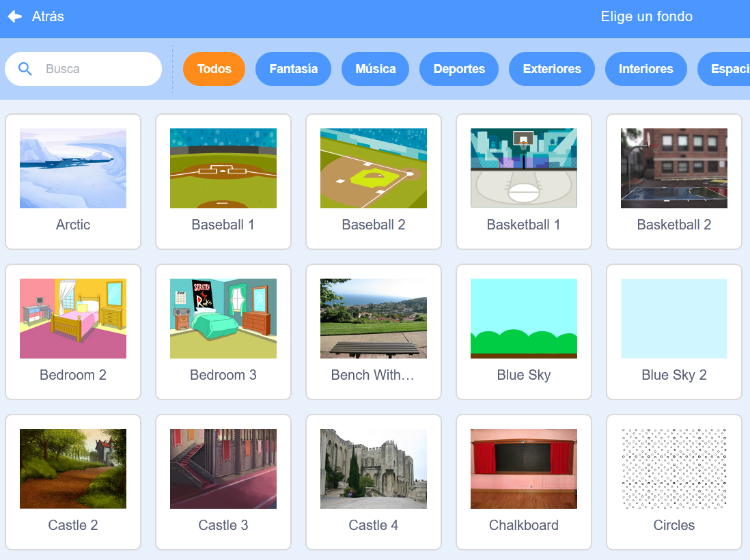Click the back arrow icon next to Atrás
The height and width of the screenshot is (560, 750).
point(15,16)
